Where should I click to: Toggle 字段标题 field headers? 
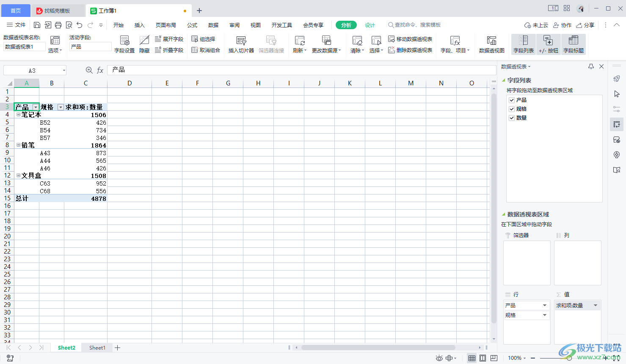(x=574, y=44)
